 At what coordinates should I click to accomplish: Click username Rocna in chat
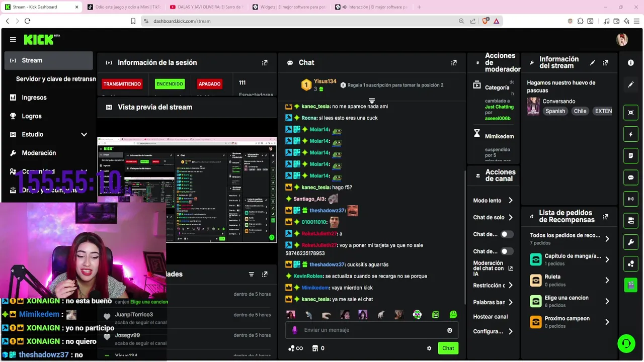[309, 118]
